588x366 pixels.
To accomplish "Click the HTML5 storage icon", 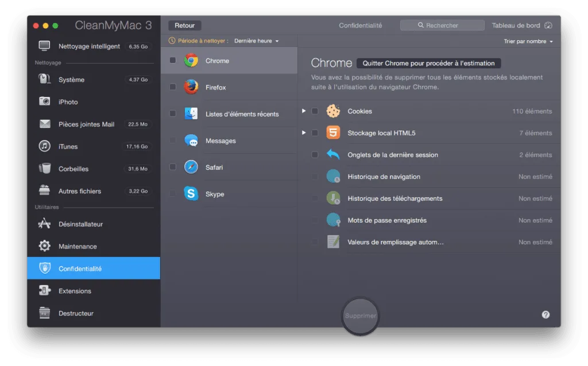I will (333, 133).
